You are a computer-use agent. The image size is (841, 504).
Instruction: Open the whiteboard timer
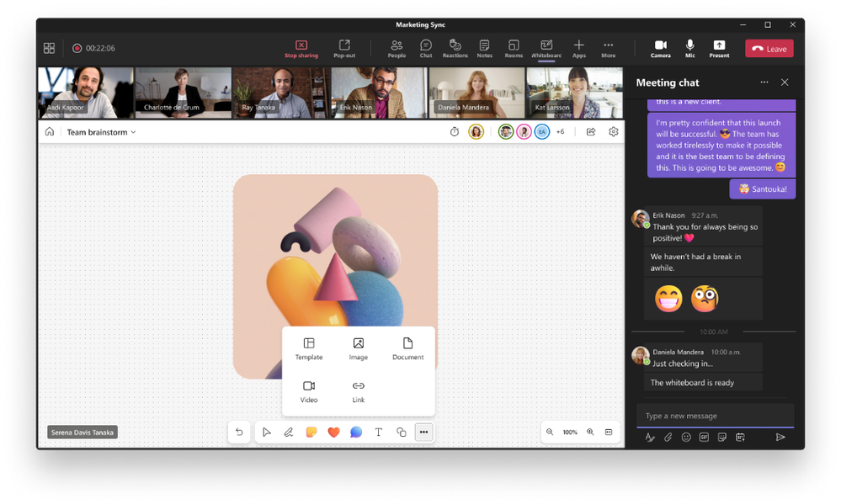(x=455, y=132)
